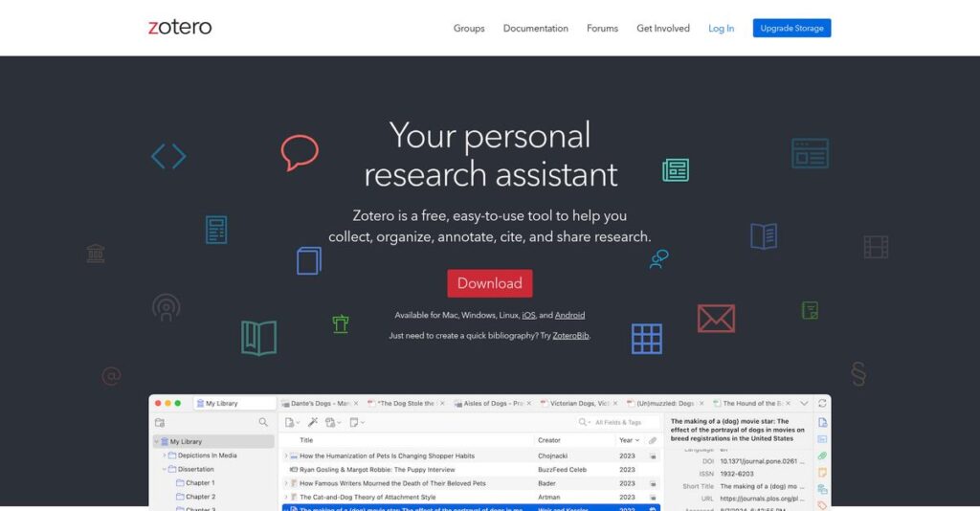Open the New Item dropdown
Screen dimensions: 980x511
click(x=292, y=423)
